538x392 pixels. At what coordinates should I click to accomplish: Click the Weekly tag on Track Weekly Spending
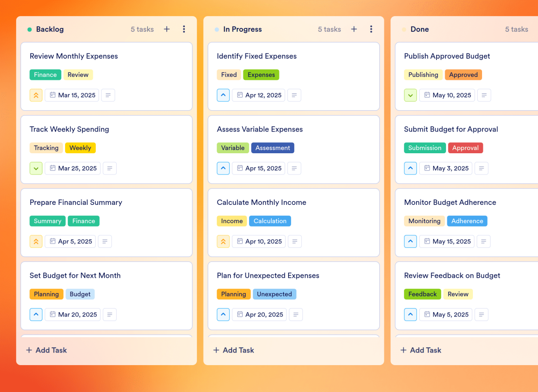pos(80,148)
